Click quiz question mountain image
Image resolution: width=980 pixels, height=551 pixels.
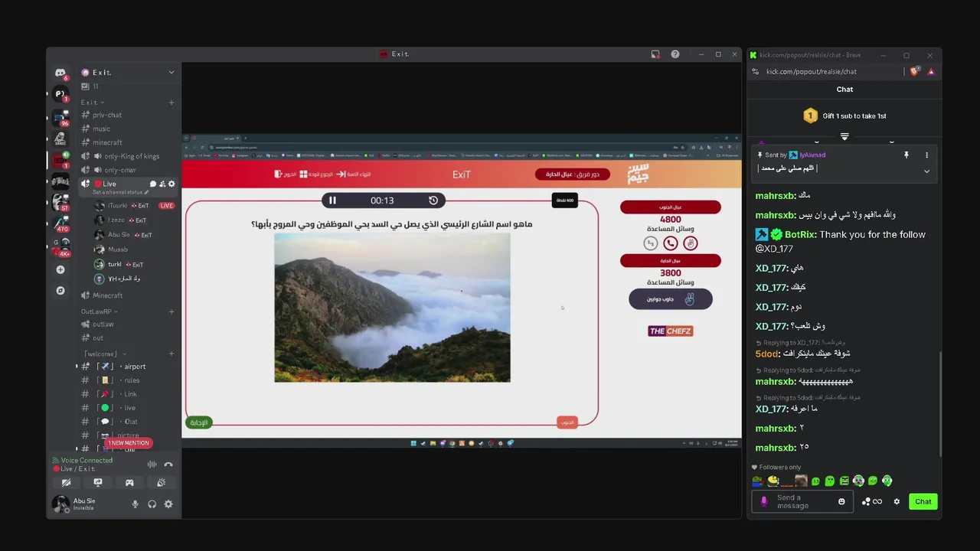coord(392,308)
